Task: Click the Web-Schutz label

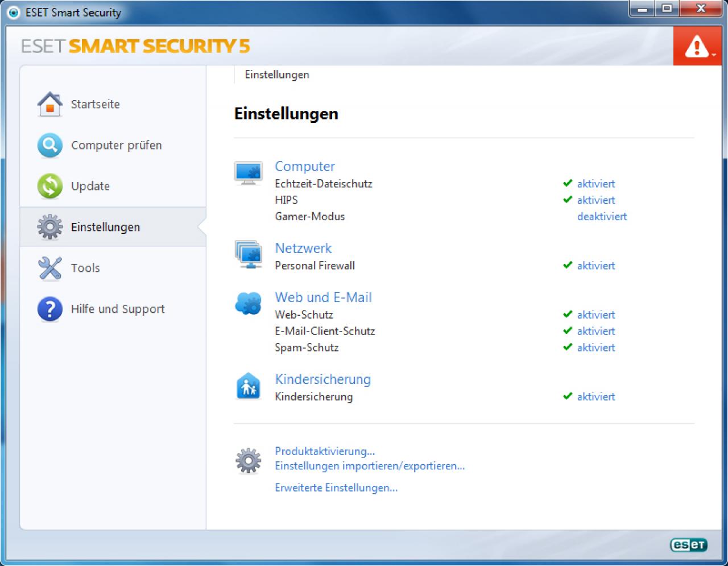Action: point(304,315)
